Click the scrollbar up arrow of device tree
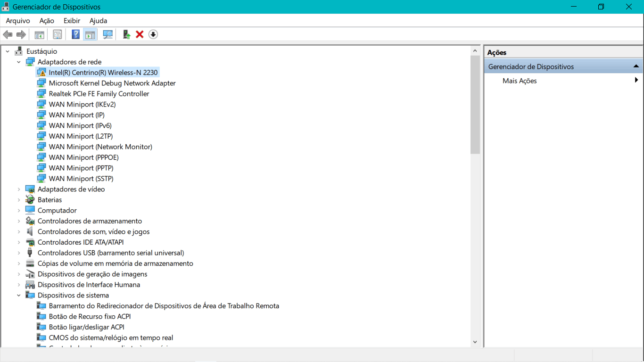 [x=475, y=50]
